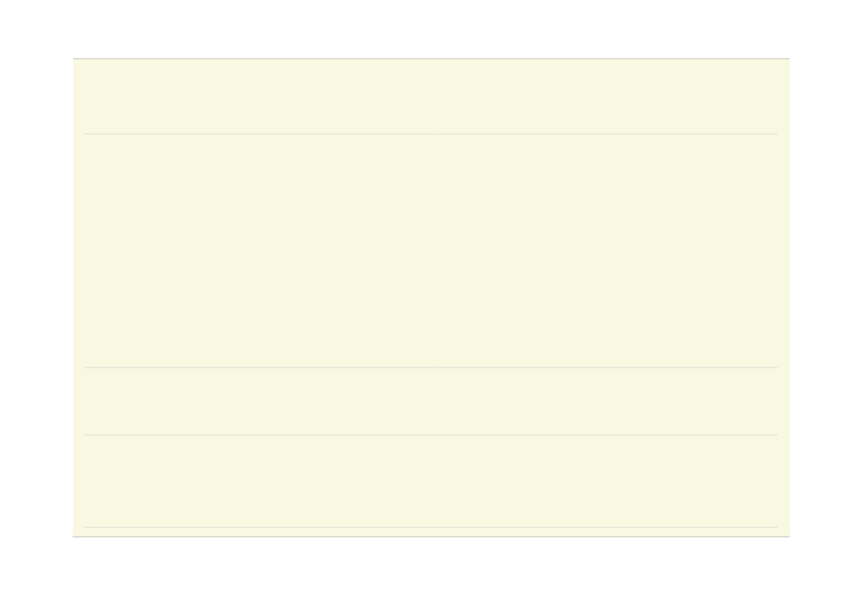
Task: Click the tallest empty section of yellow panel
Action: [431, 250]
